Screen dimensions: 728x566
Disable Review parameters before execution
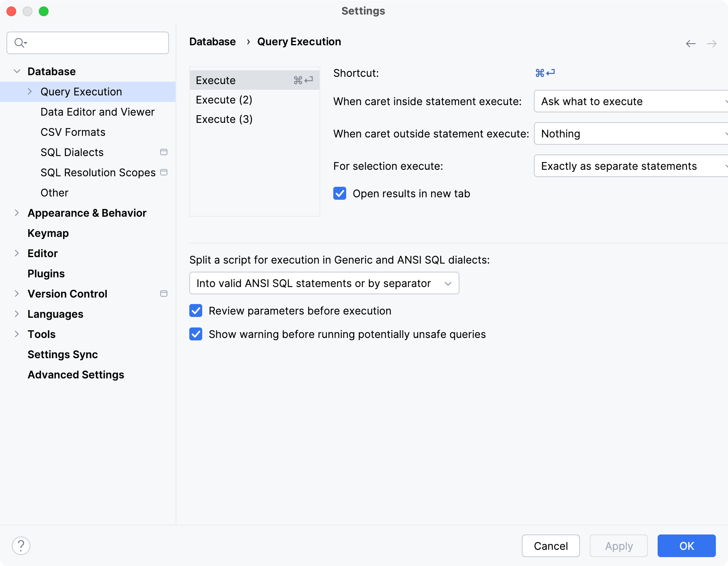coord(196,311)
